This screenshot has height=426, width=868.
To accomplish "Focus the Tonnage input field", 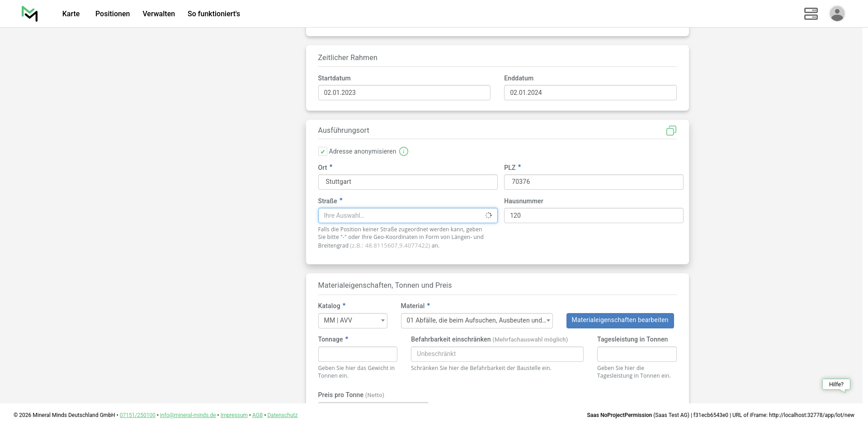I will pos(358,354).
